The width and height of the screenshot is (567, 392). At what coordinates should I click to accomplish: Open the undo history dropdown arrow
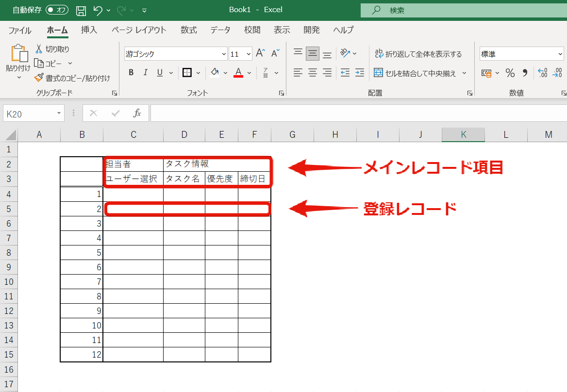108,11
